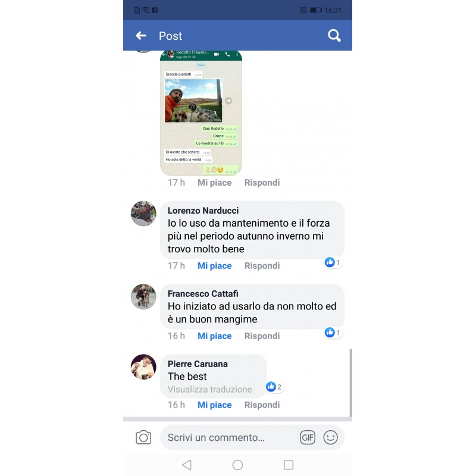Expand Visualizza traduzione under The best
The width and height of the screenshot is (476, 476).
click(x=210, y=389)
